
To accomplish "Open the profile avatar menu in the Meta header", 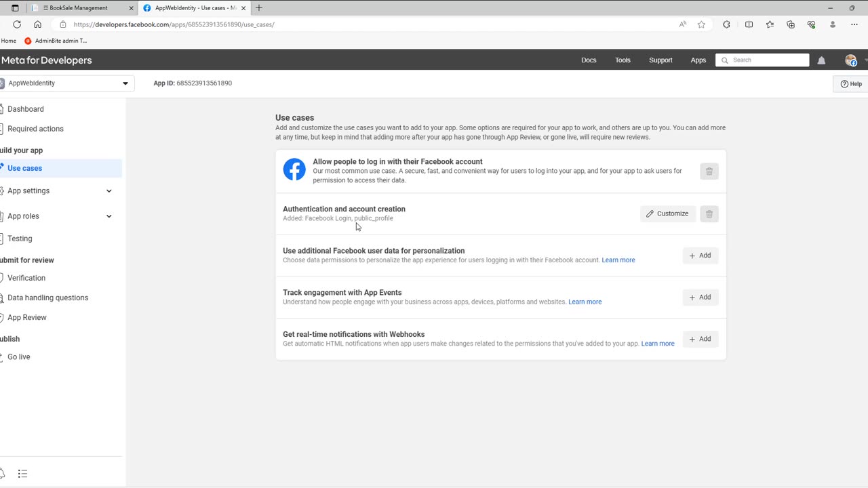I will click(850, 60).
